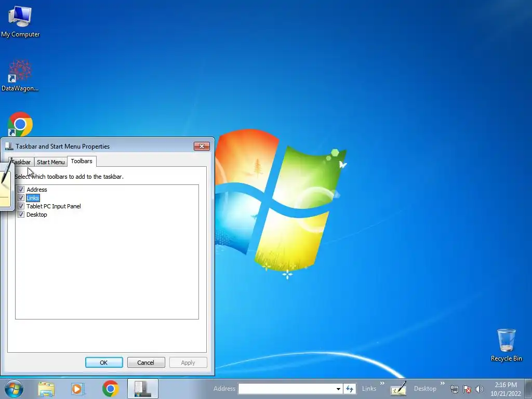Open the My Computer desktop icon
This screenshot has height=399, width=532.
click(20, 21)
